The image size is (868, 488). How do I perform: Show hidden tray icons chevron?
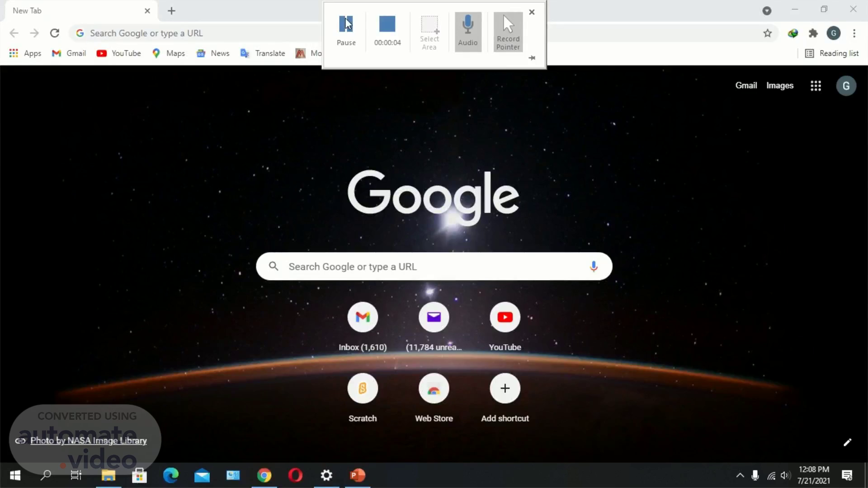(740, 475)
